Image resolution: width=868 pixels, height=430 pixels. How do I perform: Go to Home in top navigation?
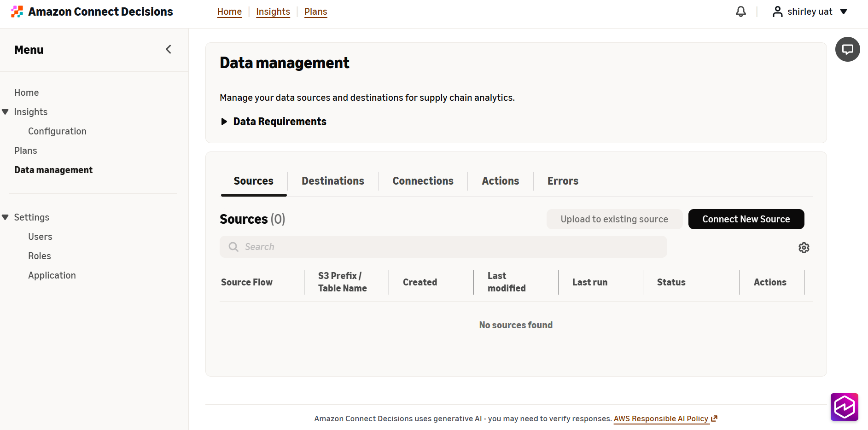(229, 12)
